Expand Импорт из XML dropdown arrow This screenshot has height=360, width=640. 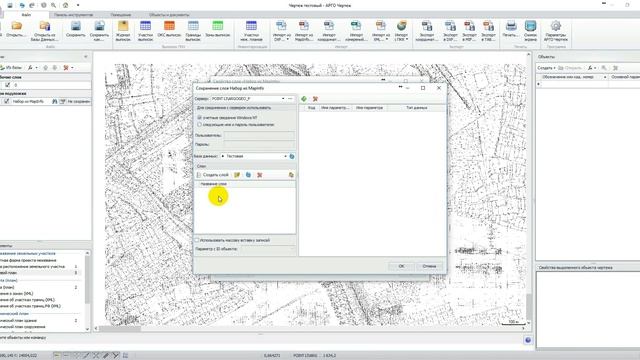click(x=387, y=39)
